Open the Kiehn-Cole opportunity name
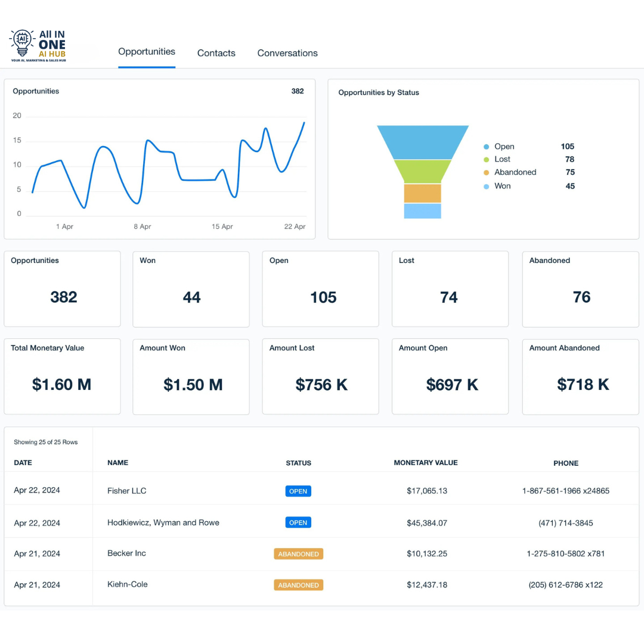644x644 pixels. (128, 584)
